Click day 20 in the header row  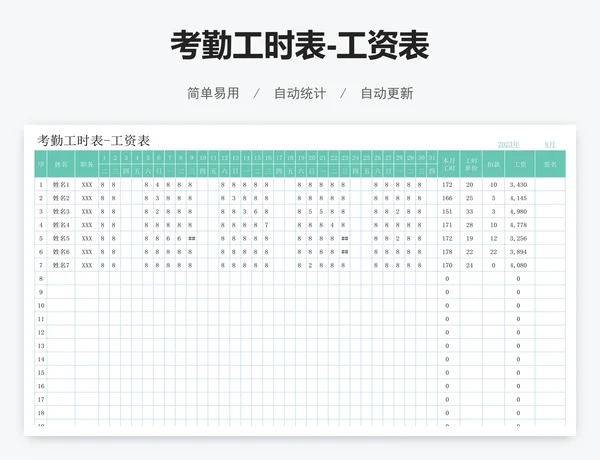[x=312, y=158]
